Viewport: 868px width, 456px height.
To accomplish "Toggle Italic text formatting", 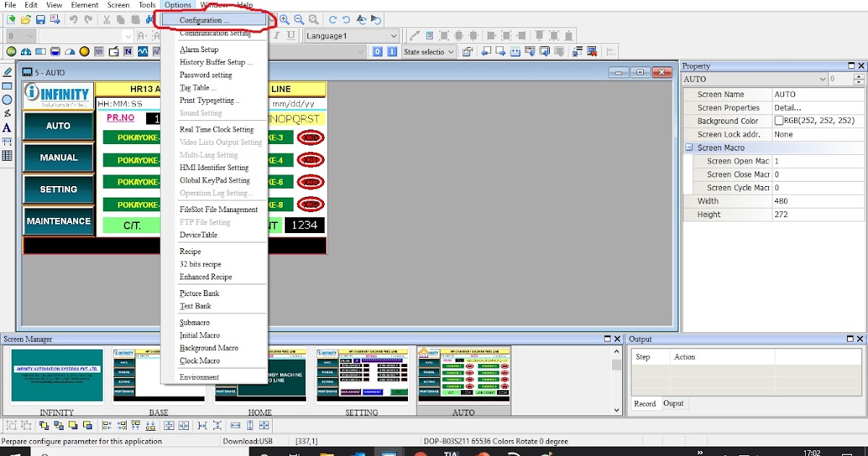I will click(276, 36).
